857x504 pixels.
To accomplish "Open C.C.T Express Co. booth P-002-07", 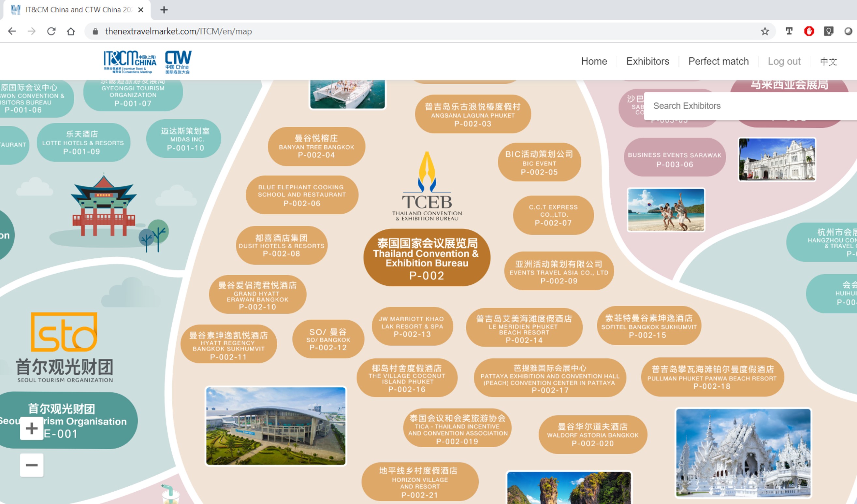I will [553, 215].
